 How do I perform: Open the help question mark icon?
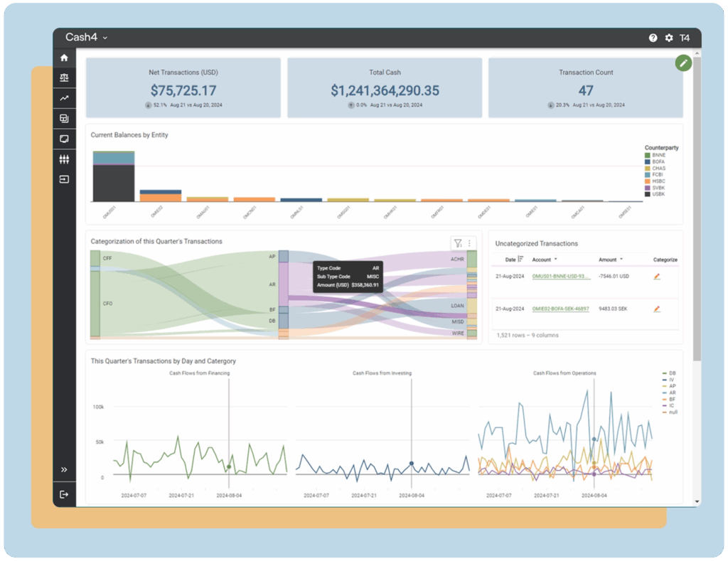click(x=653, y=38)
